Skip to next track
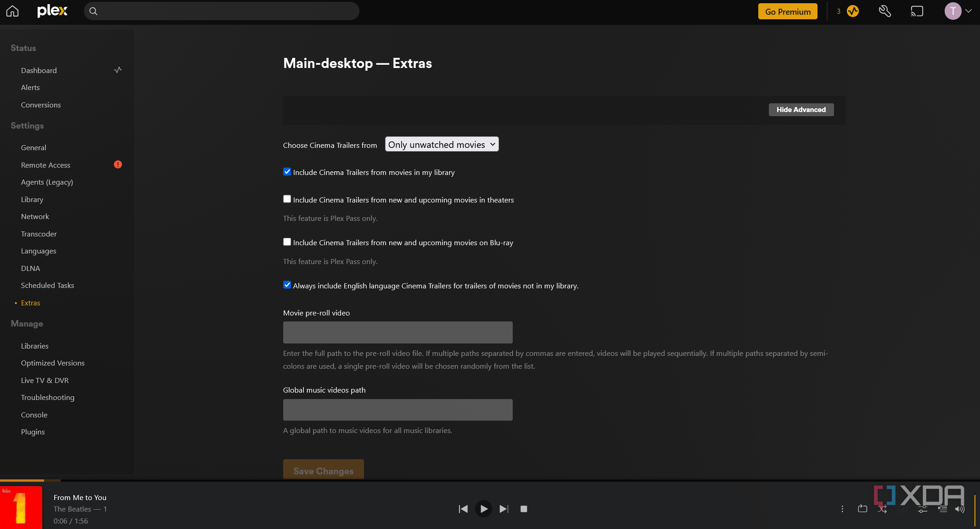The height and width of the screenshot is (529, 980). (x=504, y=509)
